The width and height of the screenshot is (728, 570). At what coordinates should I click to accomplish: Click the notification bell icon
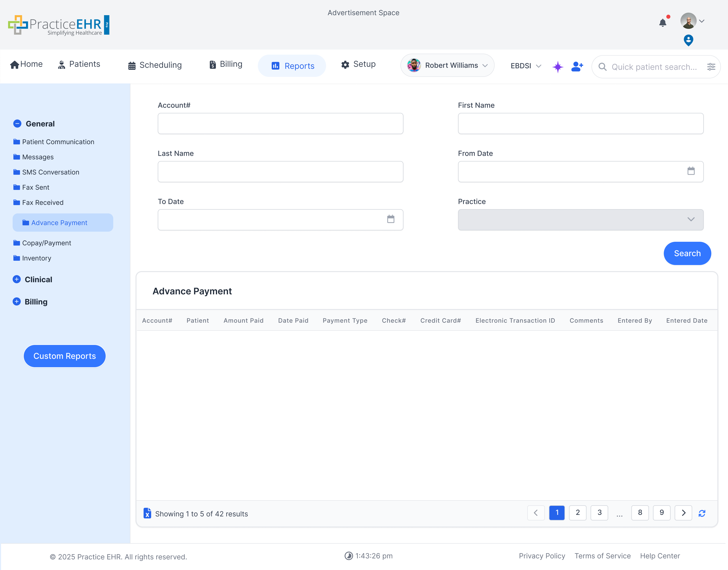(663, 22)
